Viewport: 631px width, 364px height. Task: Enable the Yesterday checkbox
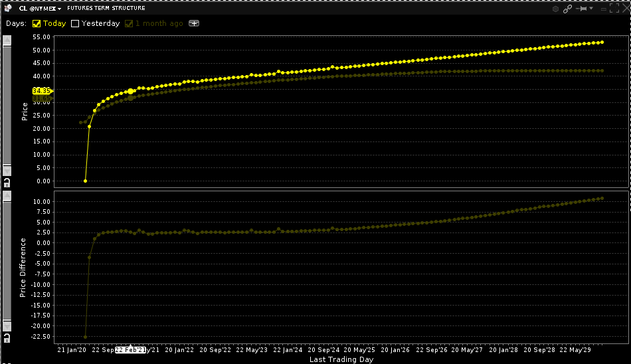point(75,23)
